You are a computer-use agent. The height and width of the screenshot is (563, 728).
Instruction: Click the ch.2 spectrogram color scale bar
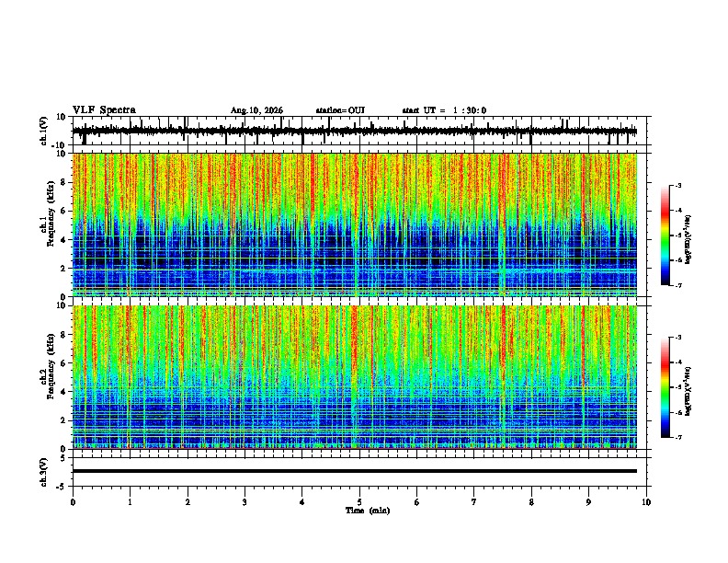665,387
